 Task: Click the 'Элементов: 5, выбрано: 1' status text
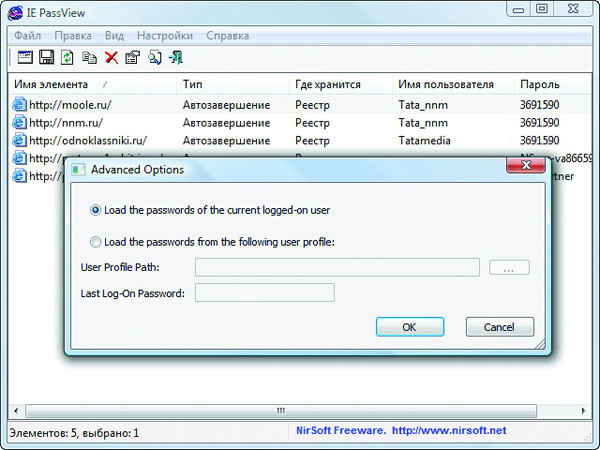74,433
